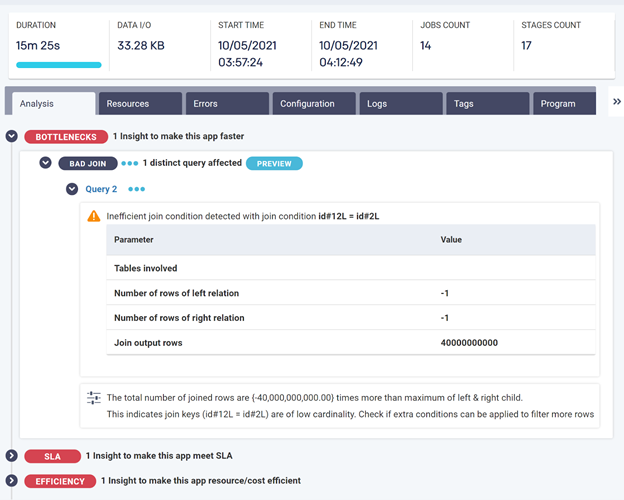Click the duration value 15m 25s
This screenshot has width=624, height=500.
click(38, 46)
